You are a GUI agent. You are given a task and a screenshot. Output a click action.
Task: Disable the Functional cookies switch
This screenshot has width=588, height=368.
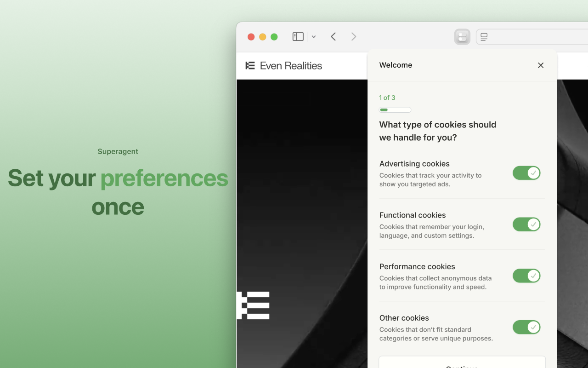(x=526, y=224)
